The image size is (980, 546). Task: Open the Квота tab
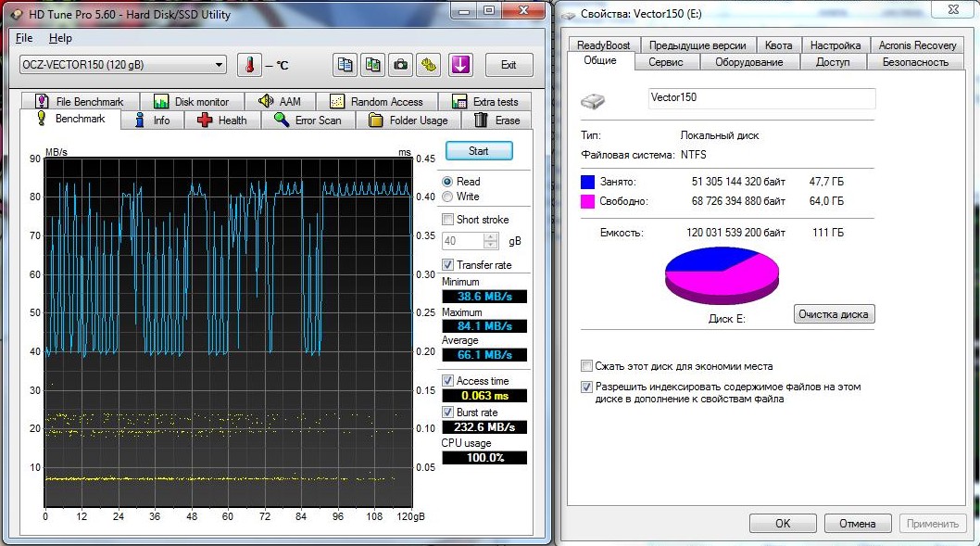pos(779,45)
